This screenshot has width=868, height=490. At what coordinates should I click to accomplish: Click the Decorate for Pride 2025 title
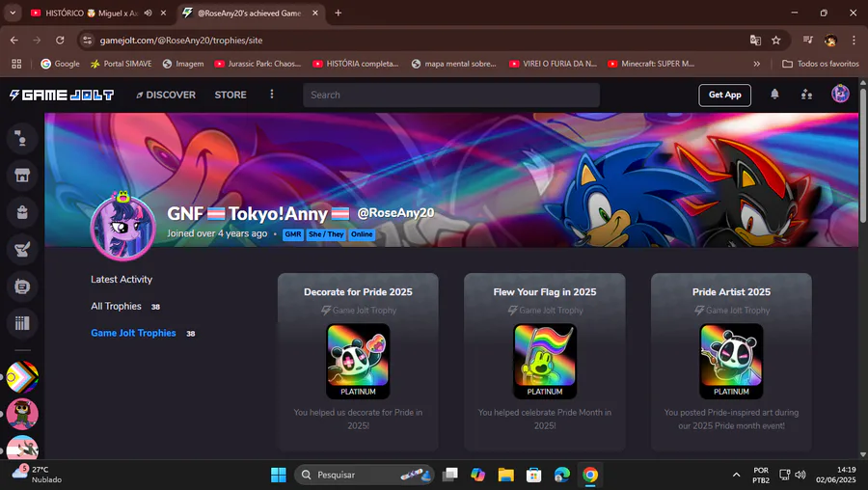click(358, 292)
